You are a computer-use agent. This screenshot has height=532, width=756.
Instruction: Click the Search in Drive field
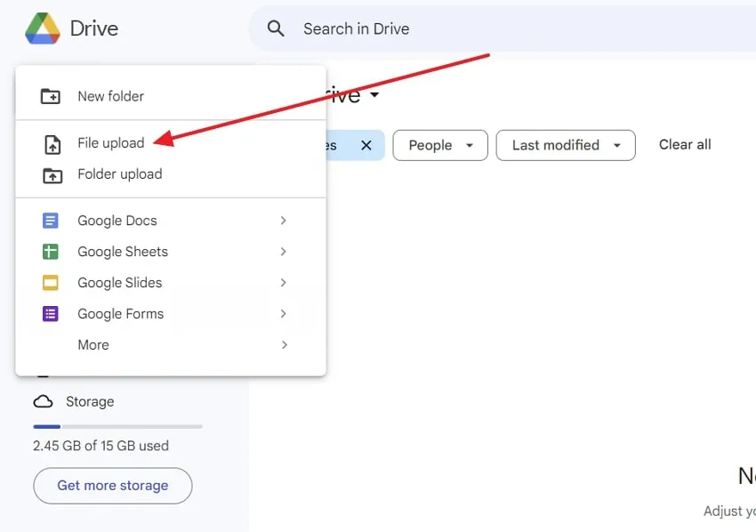(x=502, y=28)
